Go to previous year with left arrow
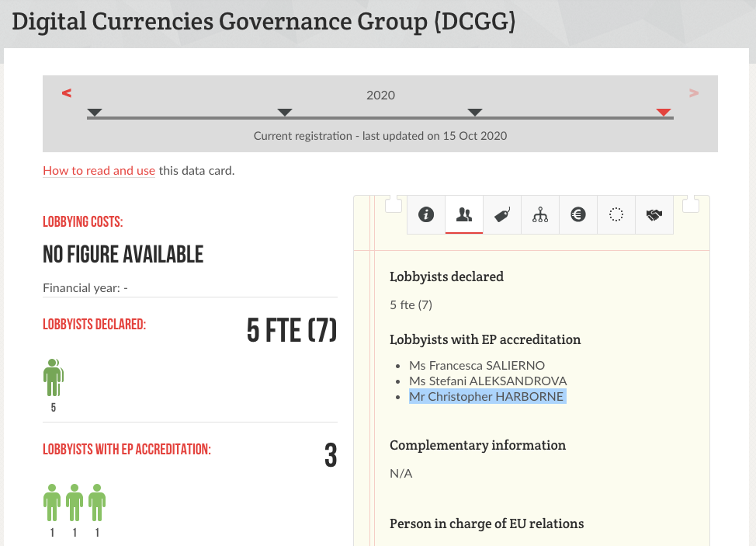The width and height of the screenshot is (756, 546). (x=67, y=92)
